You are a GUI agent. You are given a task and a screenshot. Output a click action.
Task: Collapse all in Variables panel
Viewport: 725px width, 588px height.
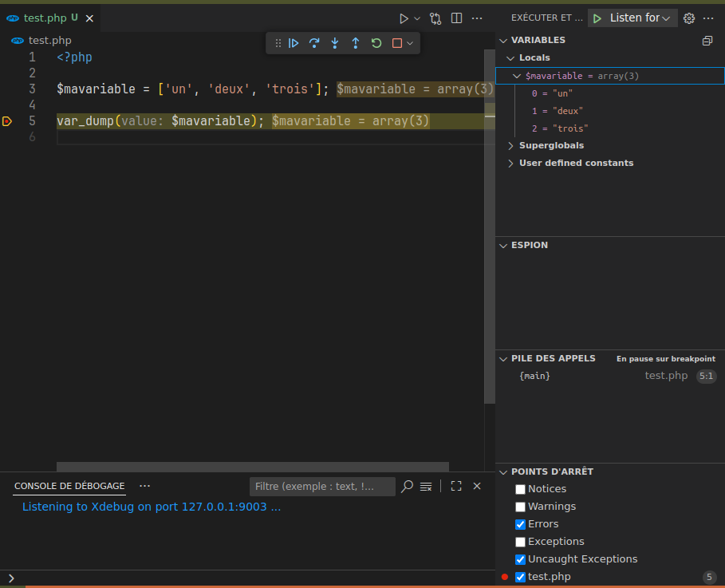(x=707, y=41)
